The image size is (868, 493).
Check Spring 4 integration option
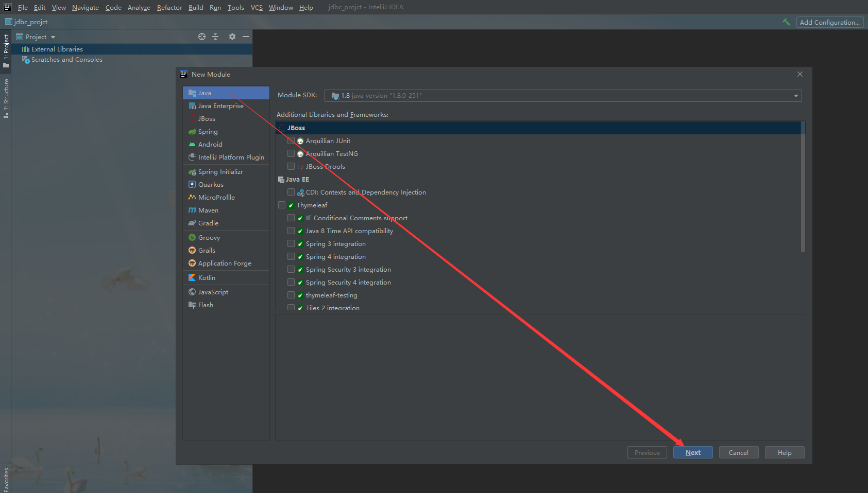tap(291, 256)
